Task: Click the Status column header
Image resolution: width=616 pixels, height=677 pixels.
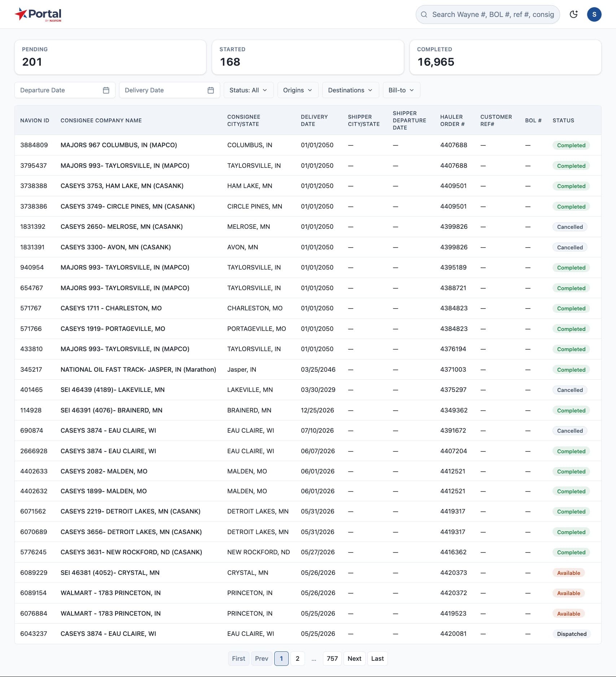Action: 563,121
